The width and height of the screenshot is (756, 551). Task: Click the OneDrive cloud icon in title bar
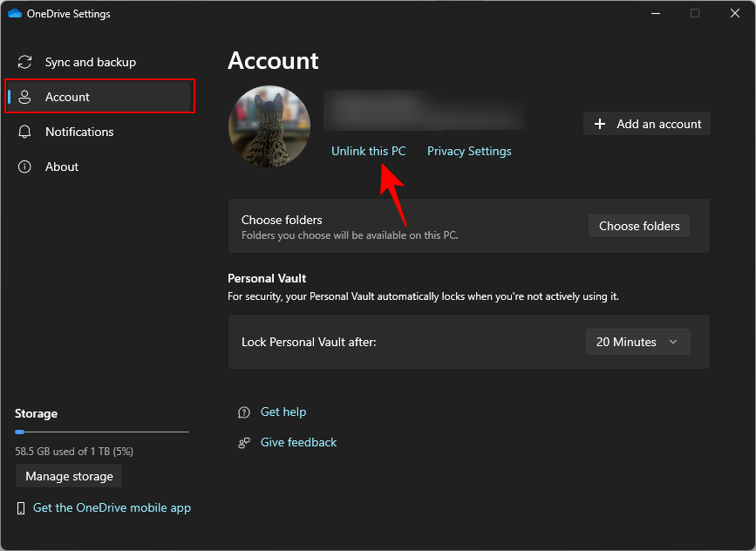(x=15, y=13)
